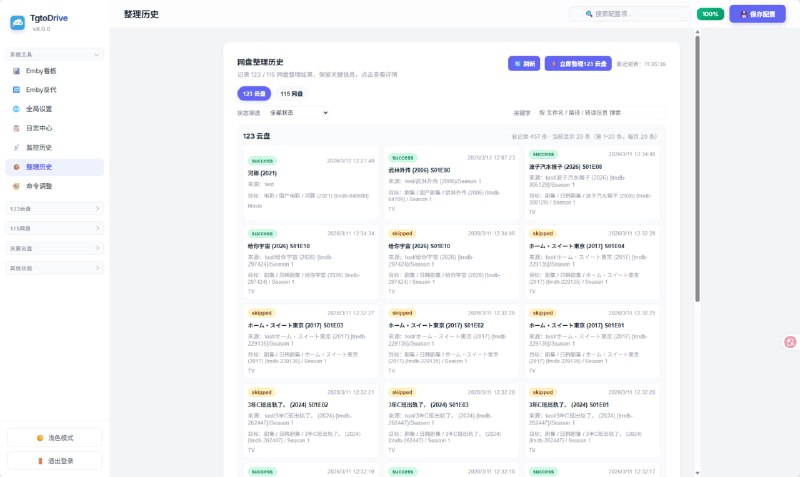Click the scrollbar up arrow
This screenshot has width=800, height=477.
tap(697, 32)
